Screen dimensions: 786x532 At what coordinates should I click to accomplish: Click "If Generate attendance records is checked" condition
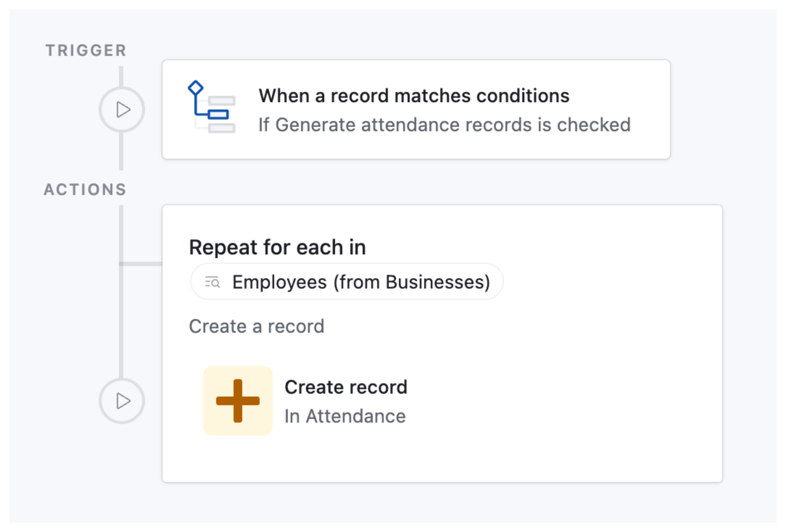pyautogui.click(x=444, y=125)
